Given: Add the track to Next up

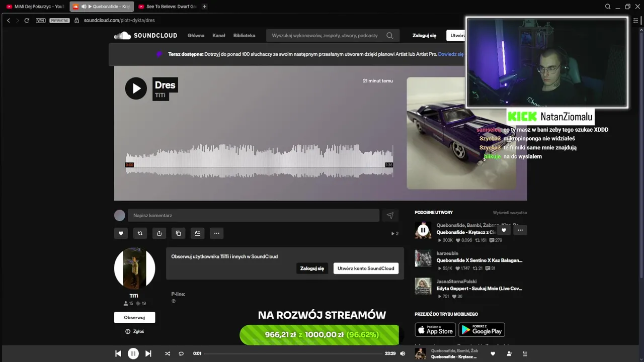Looking at the screenshot, I should coord(197,233).
